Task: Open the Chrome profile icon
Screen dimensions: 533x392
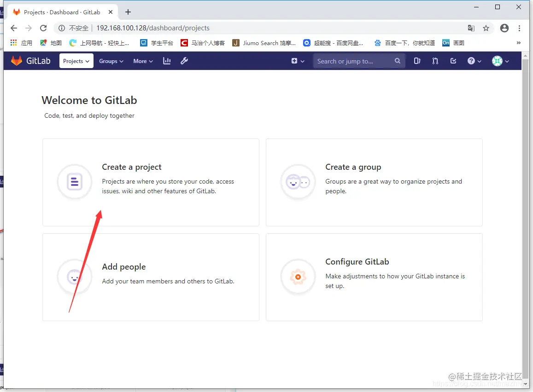Action: tap(504, 28)
